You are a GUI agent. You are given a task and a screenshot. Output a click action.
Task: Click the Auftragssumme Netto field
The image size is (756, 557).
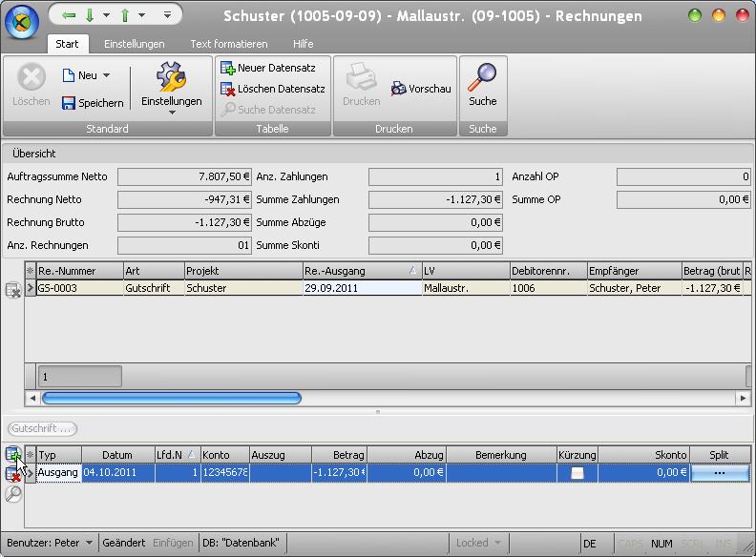(184, 176)
